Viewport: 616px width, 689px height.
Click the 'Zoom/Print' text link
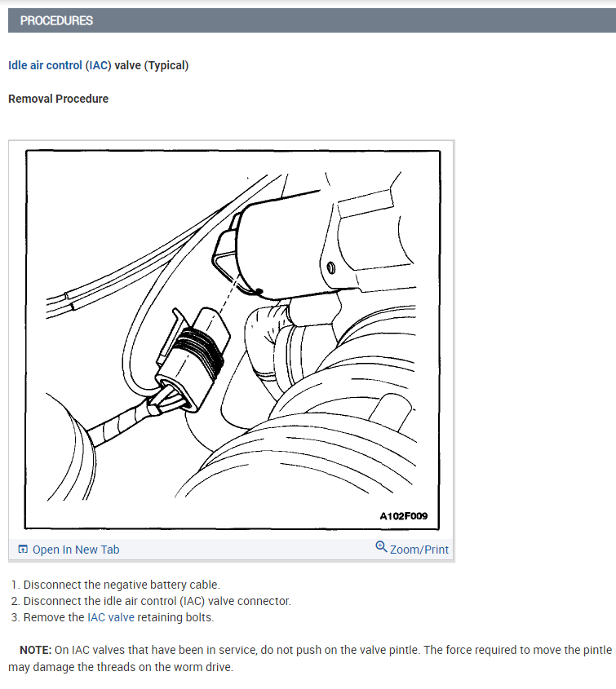click(419, 550)
